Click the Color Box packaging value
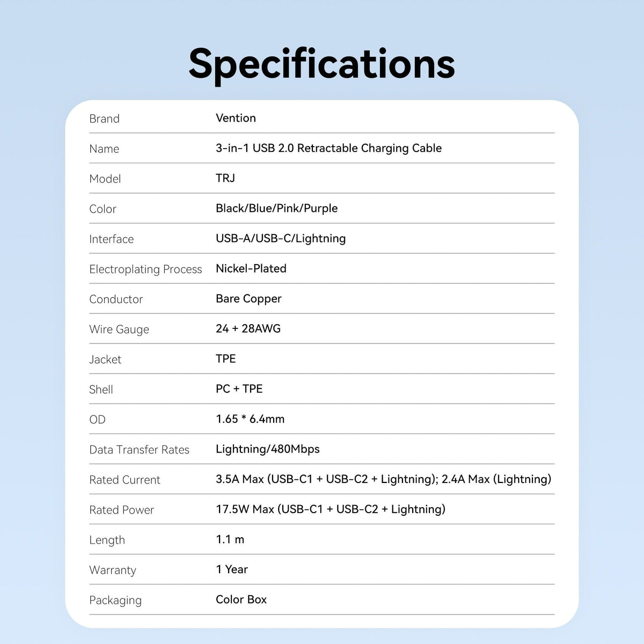This screenshot has width=644, height=644. pos(241,599)
